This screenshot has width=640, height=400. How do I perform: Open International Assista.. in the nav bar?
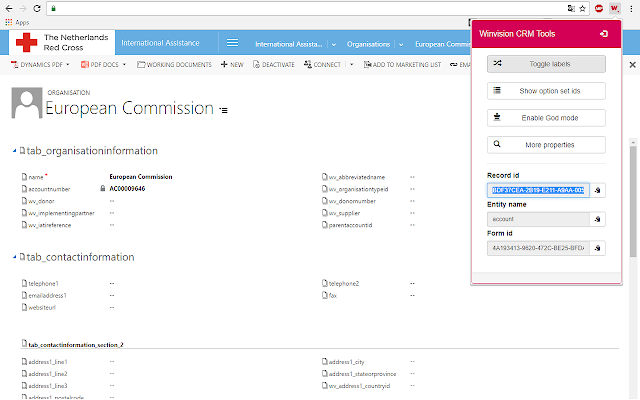(289, 44)
